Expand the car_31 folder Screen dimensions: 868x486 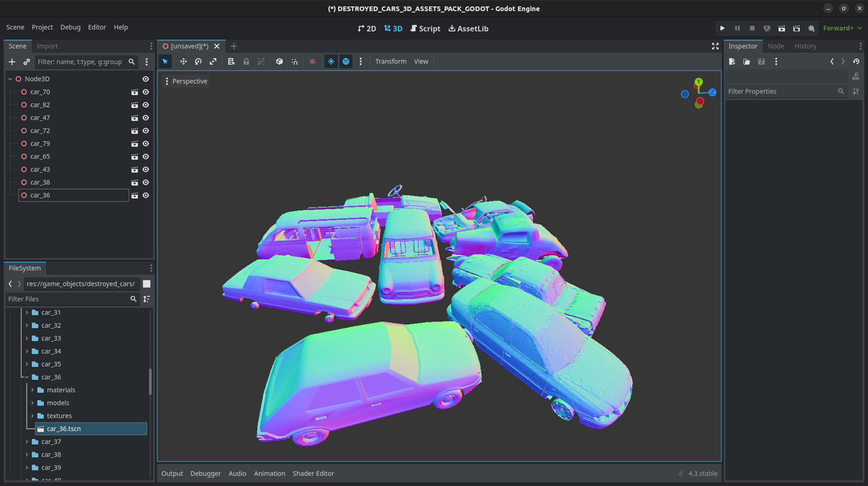click(27, 312)
